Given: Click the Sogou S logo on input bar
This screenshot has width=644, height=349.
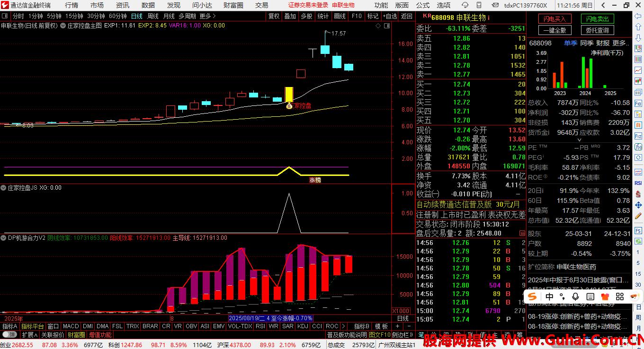Looking at the screenshot, I should (532, 297).
